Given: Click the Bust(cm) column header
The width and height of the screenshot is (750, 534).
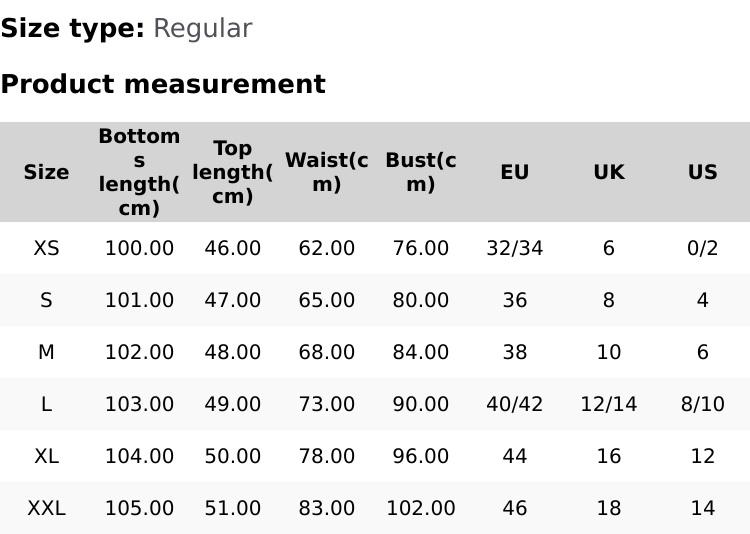Looking at the screenshot, I should pos(421,172).
